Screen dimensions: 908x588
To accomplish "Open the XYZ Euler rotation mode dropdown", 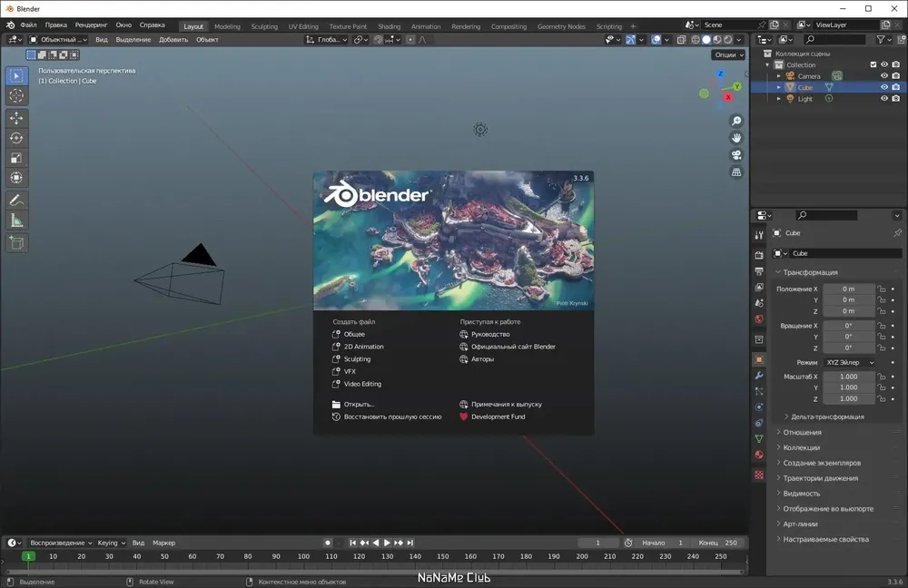I will (850, 362).
